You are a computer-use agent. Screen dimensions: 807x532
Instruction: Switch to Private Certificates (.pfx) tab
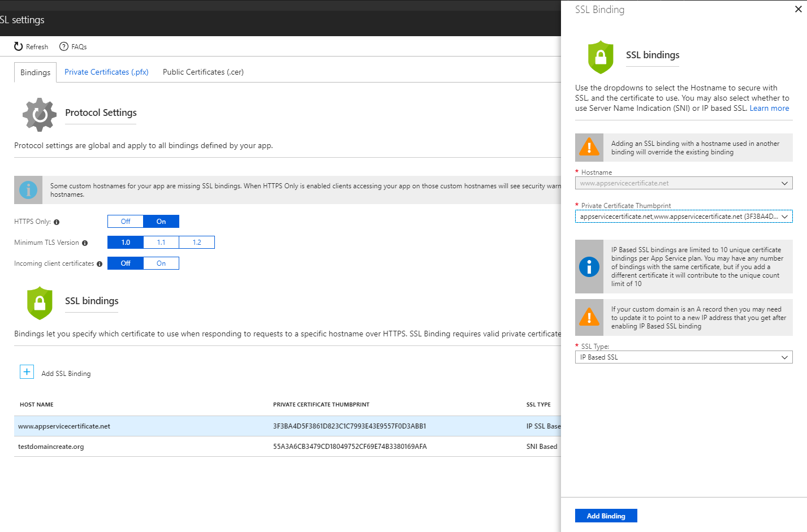106,72
